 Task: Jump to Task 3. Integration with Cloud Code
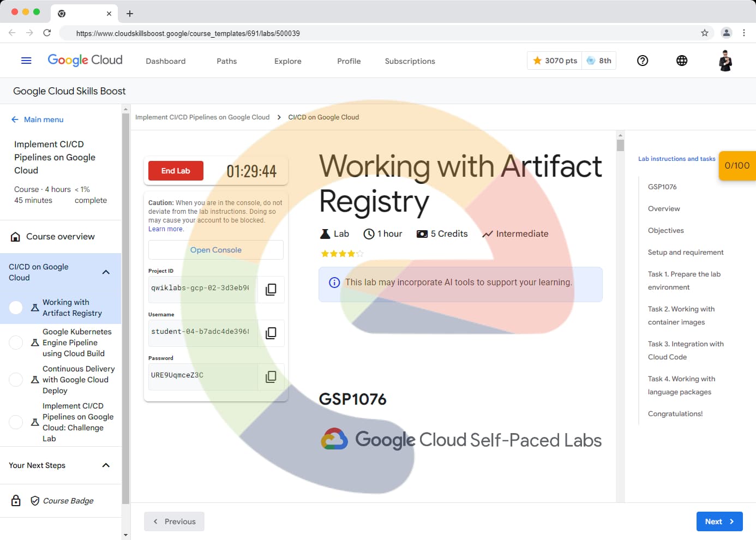685,350
